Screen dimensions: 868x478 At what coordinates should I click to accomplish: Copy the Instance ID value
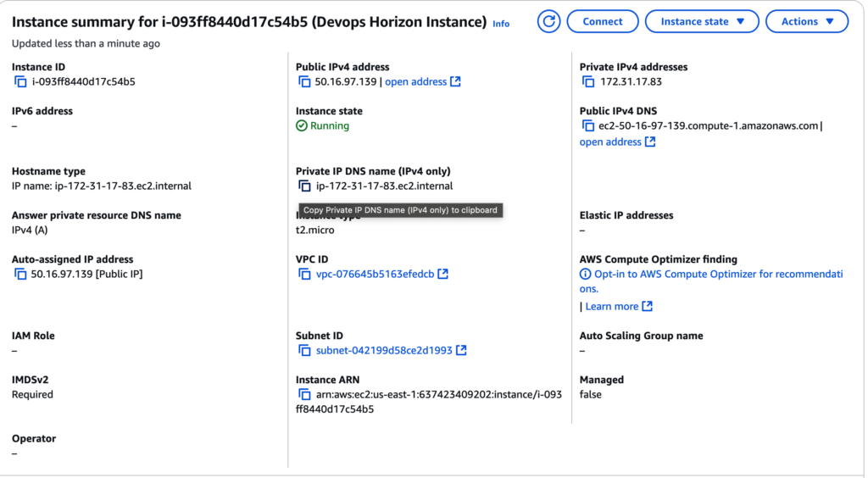tap(20, 82)
